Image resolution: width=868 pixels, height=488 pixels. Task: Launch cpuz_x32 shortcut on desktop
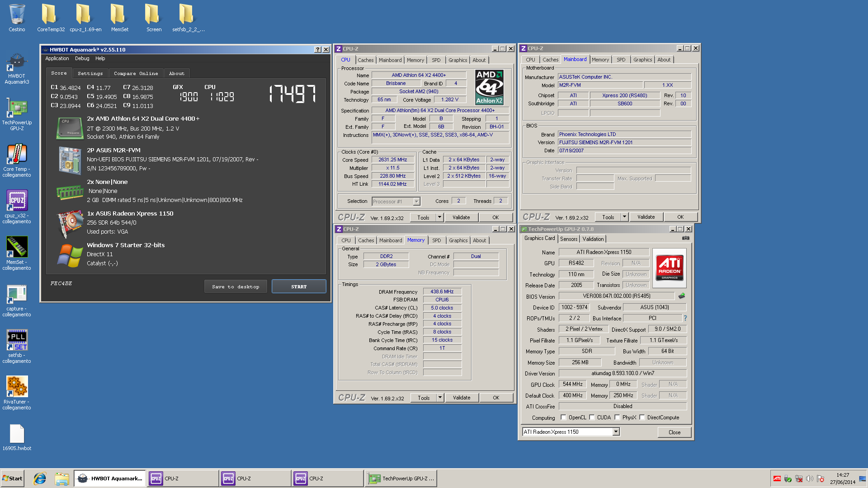[17, 207]
